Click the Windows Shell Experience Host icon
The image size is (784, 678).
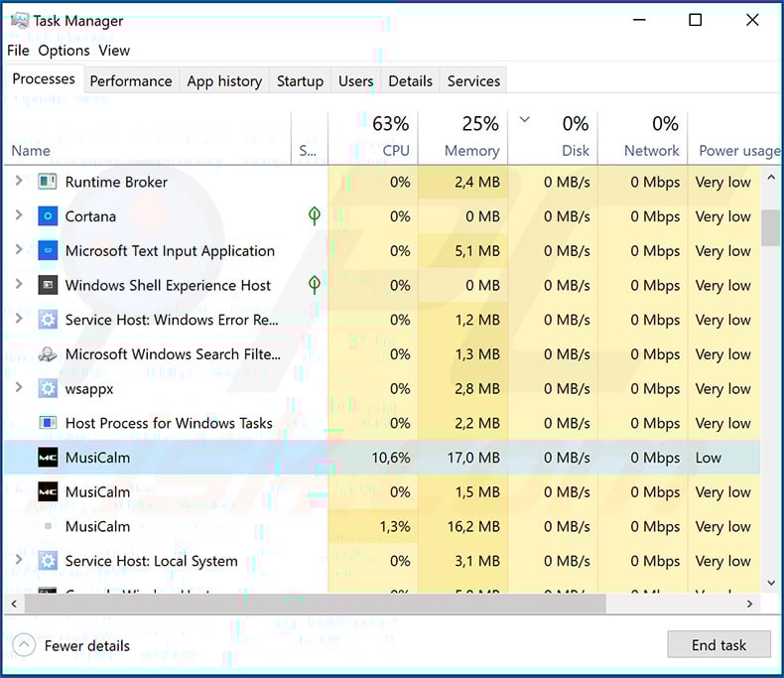(x=48, y=285)
